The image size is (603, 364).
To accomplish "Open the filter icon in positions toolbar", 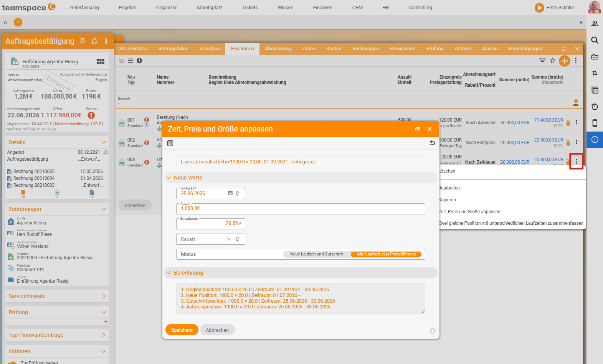I will click(542, 61).
